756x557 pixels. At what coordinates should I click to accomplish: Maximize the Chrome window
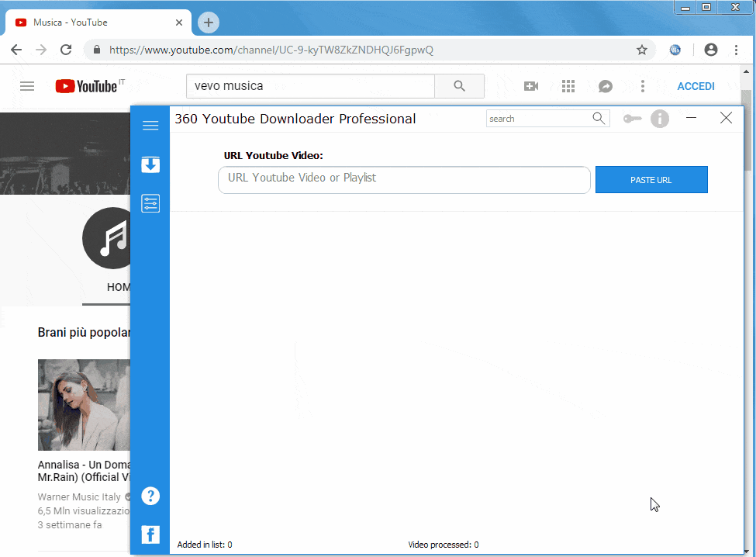[x=706, y=7]
